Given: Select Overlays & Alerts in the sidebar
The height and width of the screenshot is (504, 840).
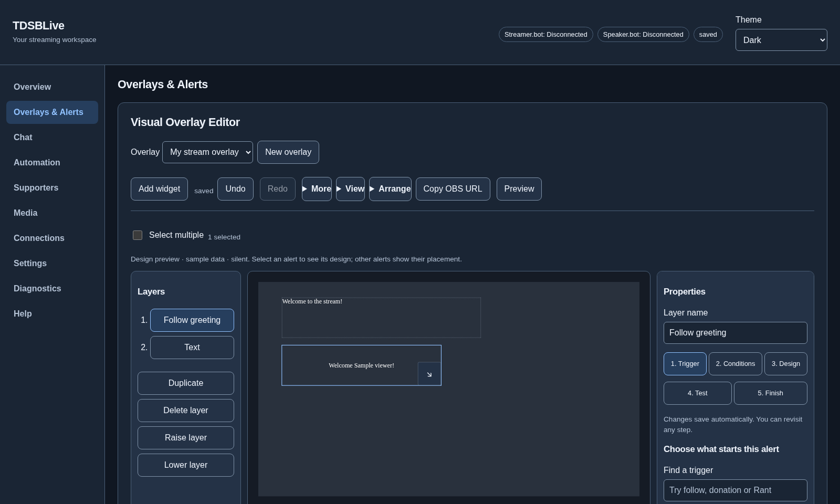Looking at the screenshot, I should 52,112.
